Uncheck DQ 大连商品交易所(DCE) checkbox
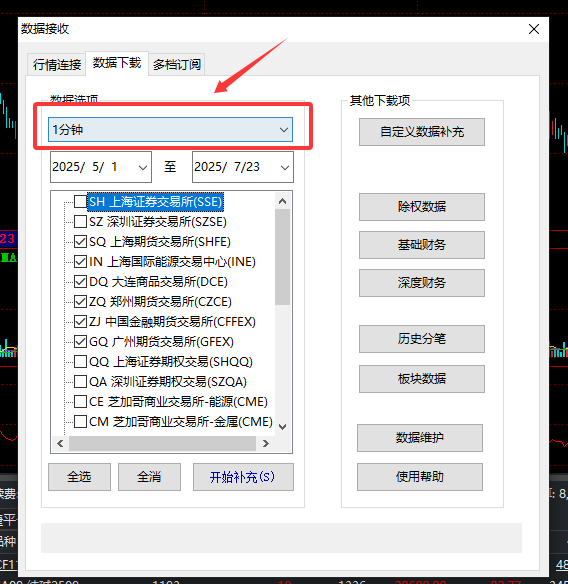 (80, 282)
